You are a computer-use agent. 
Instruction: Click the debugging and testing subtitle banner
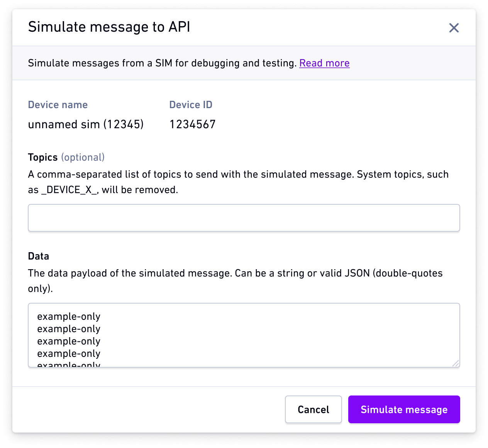[188, 63]
